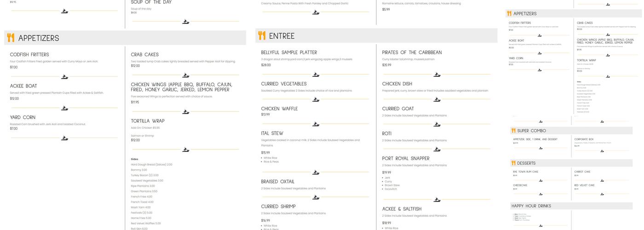Click the SOUP OF THE DAY title

[x=151, y=2]
